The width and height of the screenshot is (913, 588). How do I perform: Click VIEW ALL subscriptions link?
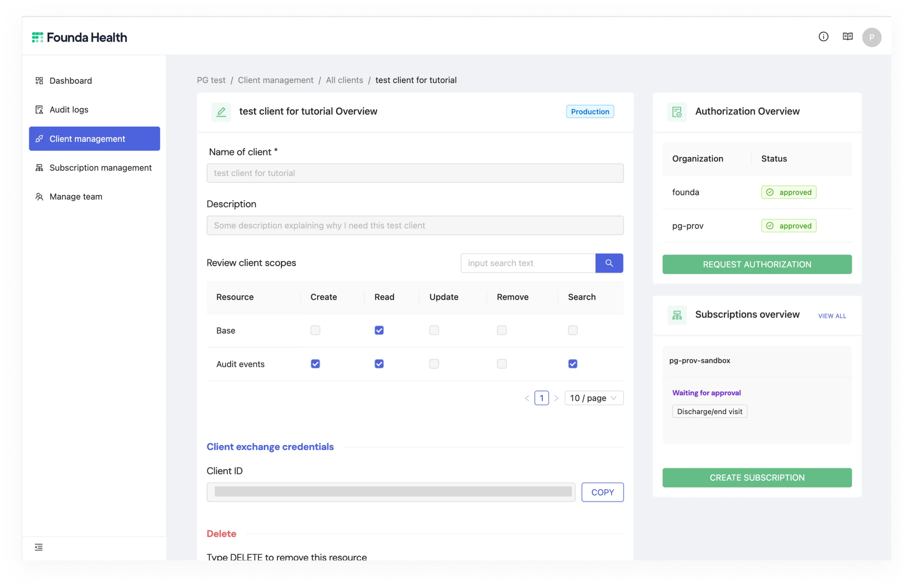(832, 316)
